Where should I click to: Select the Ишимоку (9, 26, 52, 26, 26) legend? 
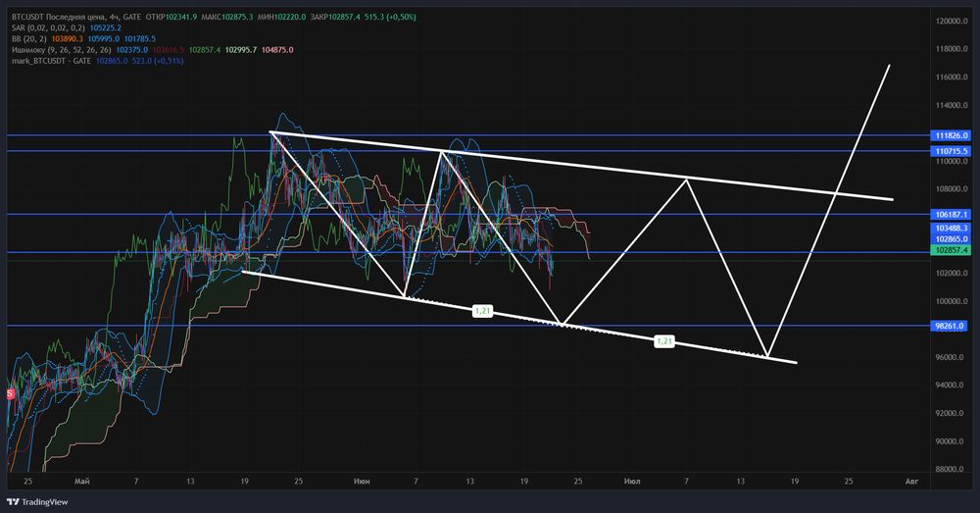click(61, 49)
